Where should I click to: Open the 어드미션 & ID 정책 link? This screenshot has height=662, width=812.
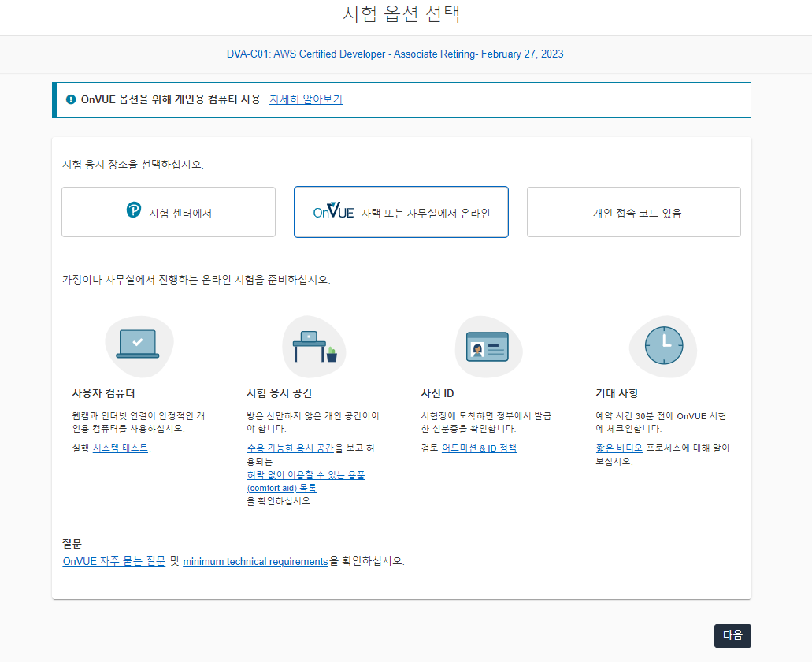pyautogui.click(x=479, y=448)
